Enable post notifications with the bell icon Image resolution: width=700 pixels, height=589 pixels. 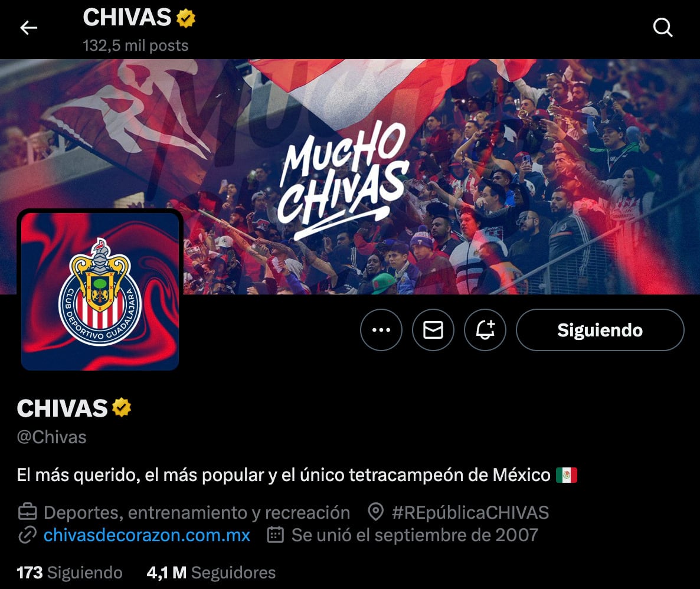(485, 330)
